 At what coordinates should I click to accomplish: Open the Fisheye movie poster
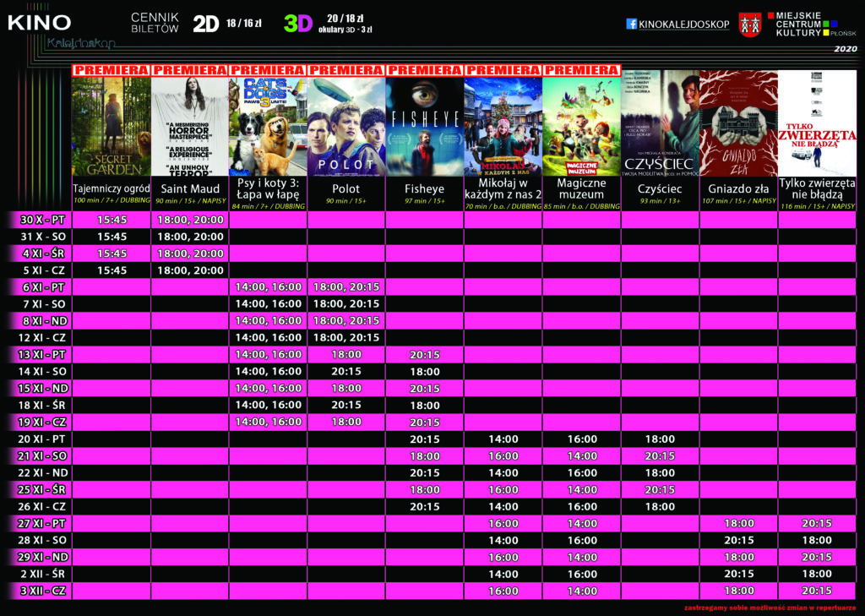point(424,127)
